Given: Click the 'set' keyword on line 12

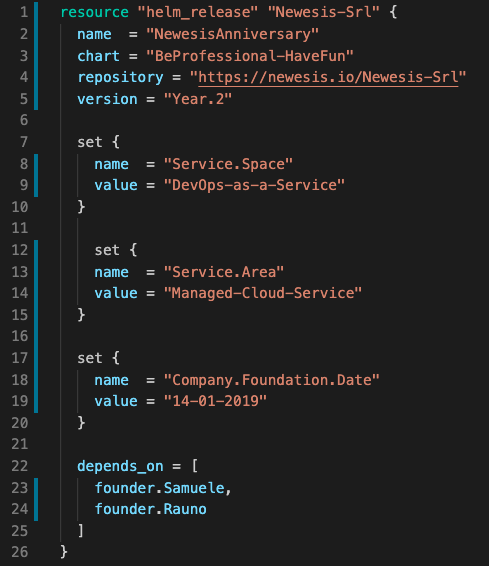Looking at the screenshot, I should pyautogui.click(x=107, y=250).
